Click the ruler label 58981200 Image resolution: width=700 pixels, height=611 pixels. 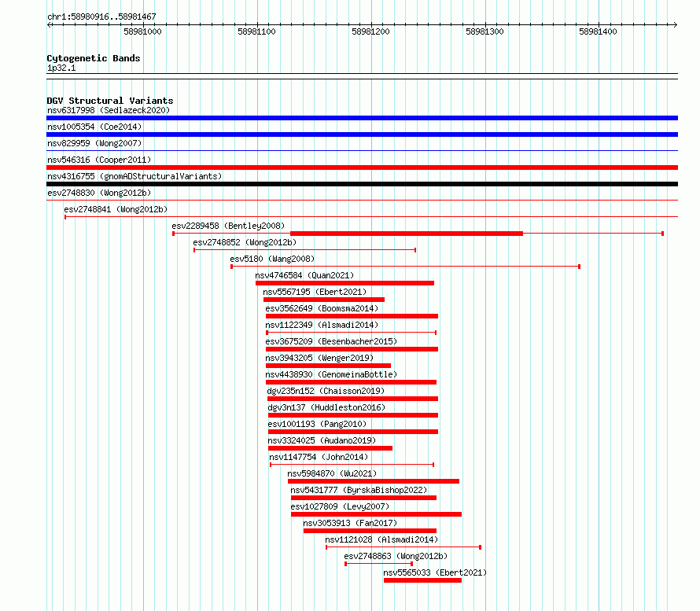pyautogui.click(x=370, y=31)
